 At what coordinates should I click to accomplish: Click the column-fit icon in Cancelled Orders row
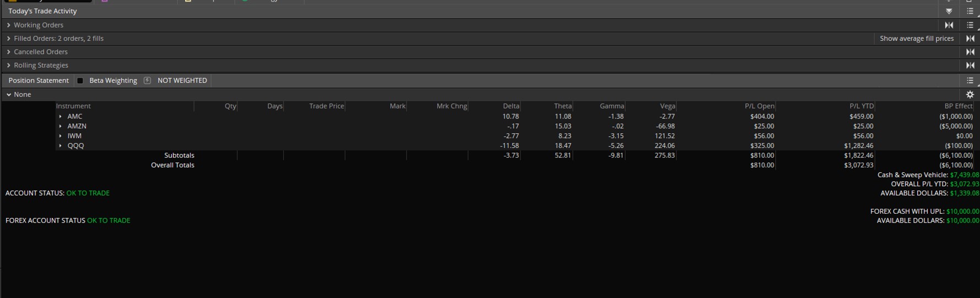point(970,52)
